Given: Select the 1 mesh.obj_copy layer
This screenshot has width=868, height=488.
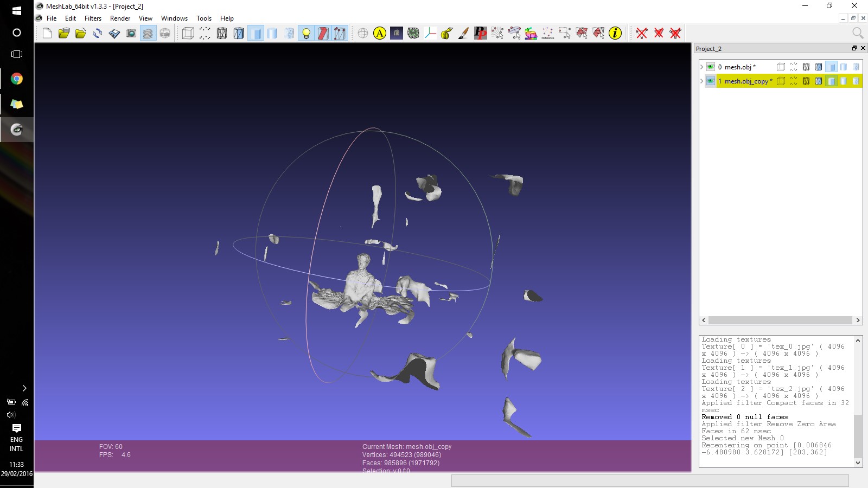Looking at the screenshot, I should point(745,81).
